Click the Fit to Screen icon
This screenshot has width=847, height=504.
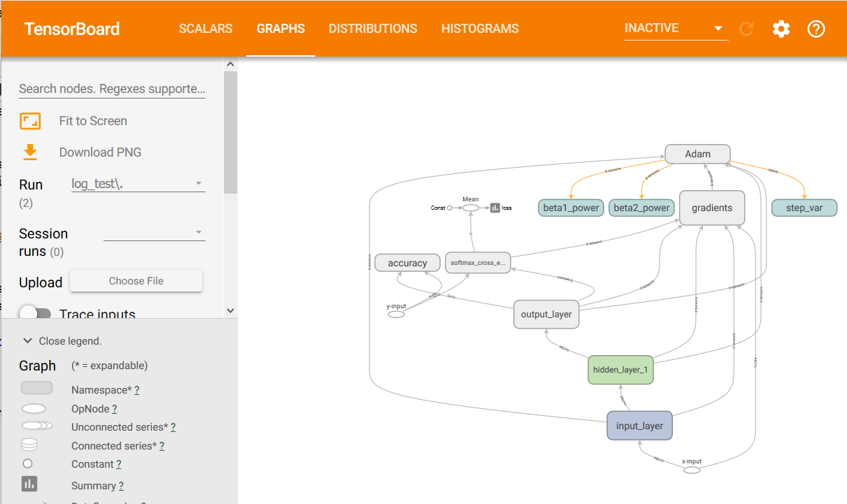[30, 121]
